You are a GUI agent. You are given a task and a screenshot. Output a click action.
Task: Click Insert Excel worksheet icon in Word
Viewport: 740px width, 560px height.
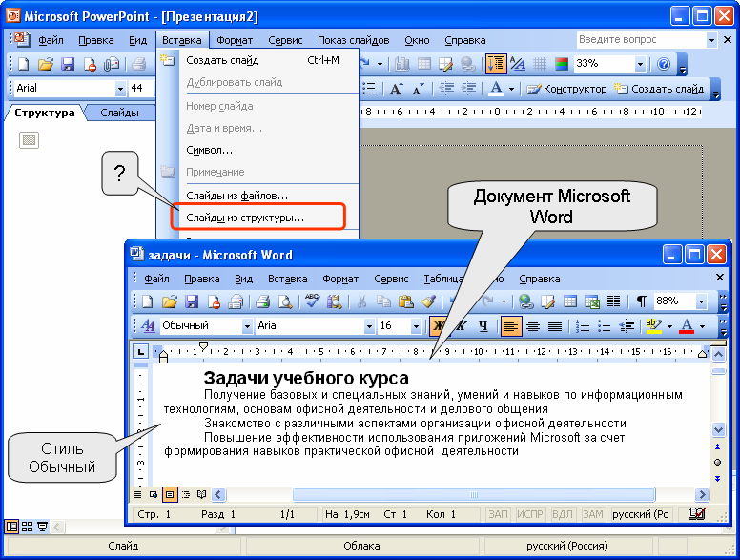pyautogui.click(x=592, y=301)
